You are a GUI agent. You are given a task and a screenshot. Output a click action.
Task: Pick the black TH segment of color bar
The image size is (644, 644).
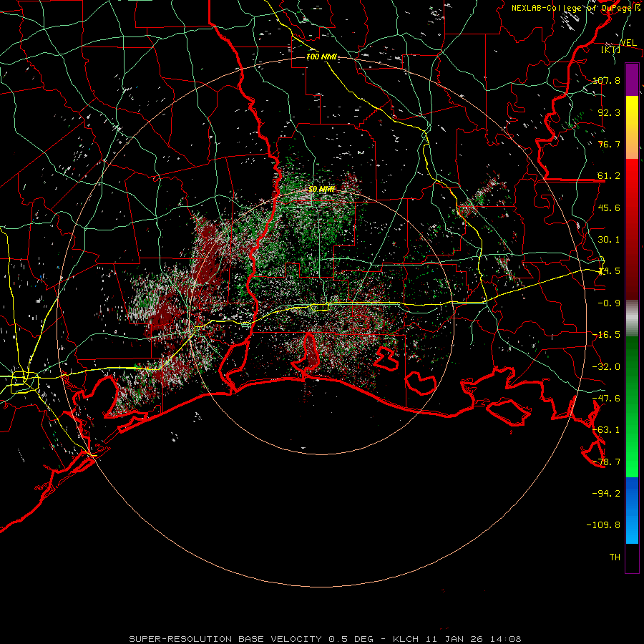632,558
